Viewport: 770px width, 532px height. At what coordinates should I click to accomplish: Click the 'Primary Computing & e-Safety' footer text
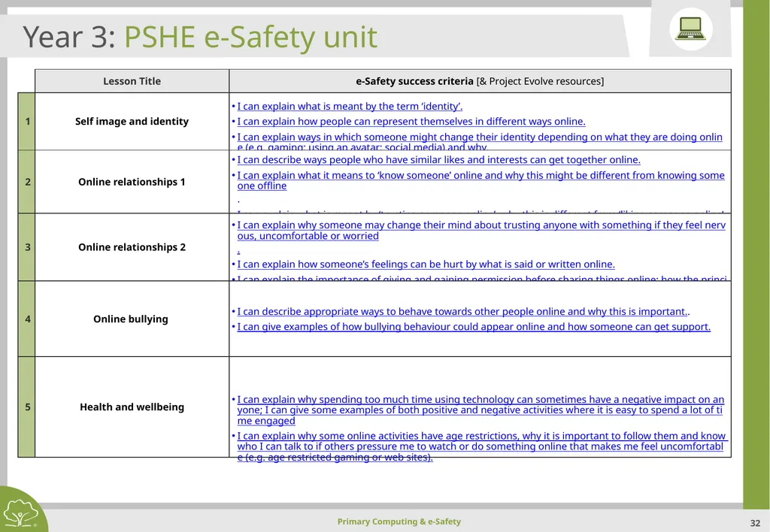click(399, 521)
